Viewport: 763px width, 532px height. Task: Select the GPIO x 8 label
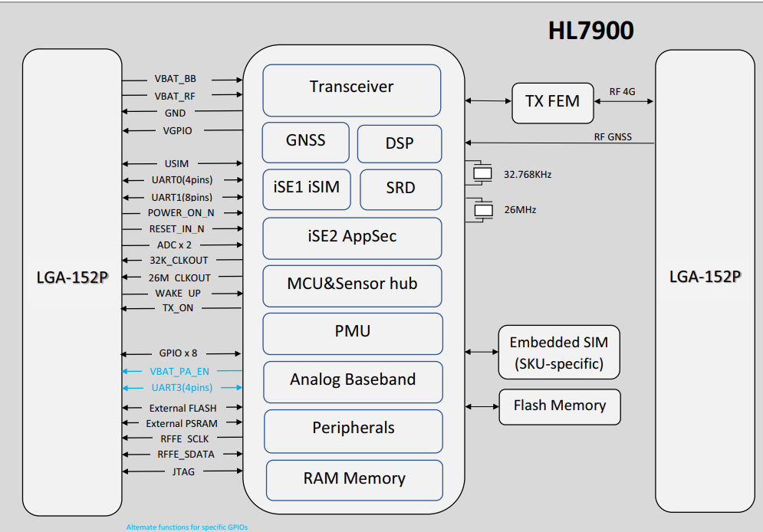178,353
